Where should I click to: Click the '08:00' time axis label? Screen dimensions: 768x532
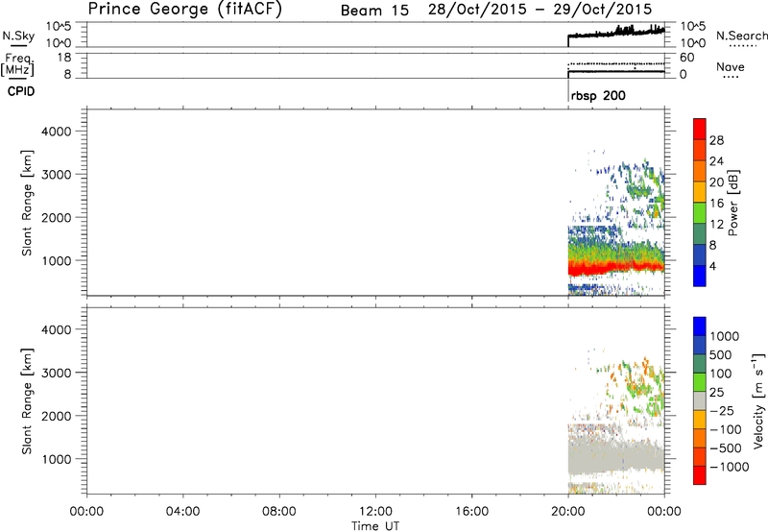pos(279,512)
